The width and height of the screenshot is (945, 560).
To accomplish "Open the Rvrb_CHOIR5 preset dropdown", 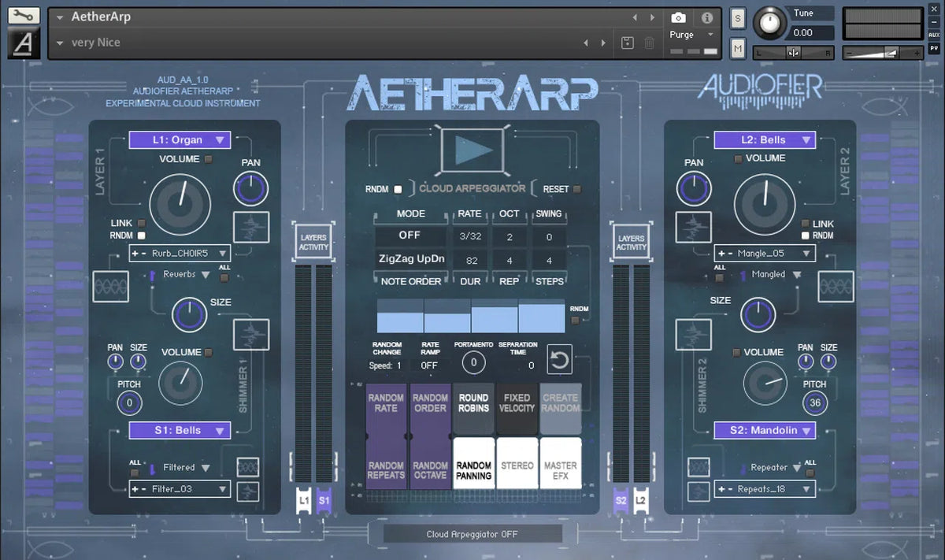I will (180, 253).
